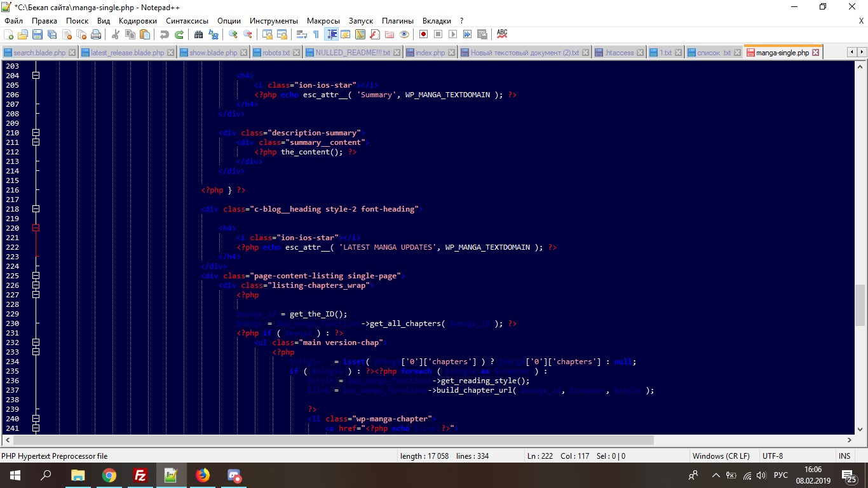Toggle synchronized vertical scrolling

pos(268,34)
